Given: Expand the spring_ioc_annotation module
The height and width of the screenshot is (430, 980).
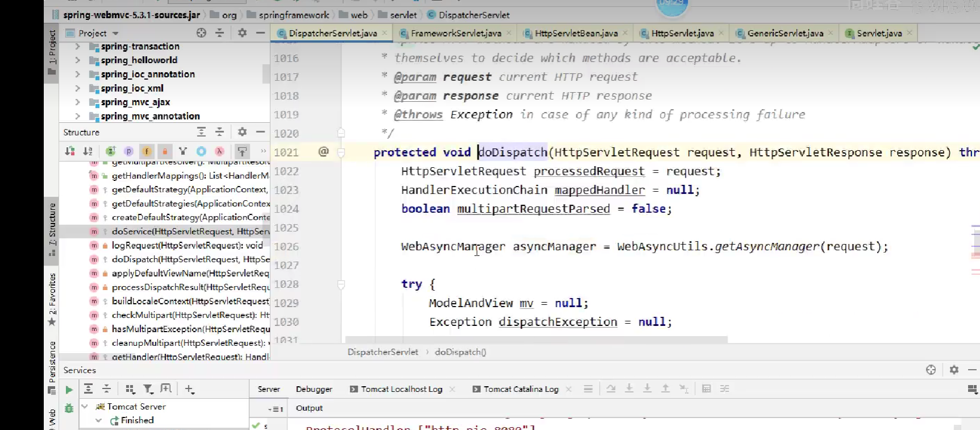Looking at the screenshot, I should pos(77,74).
